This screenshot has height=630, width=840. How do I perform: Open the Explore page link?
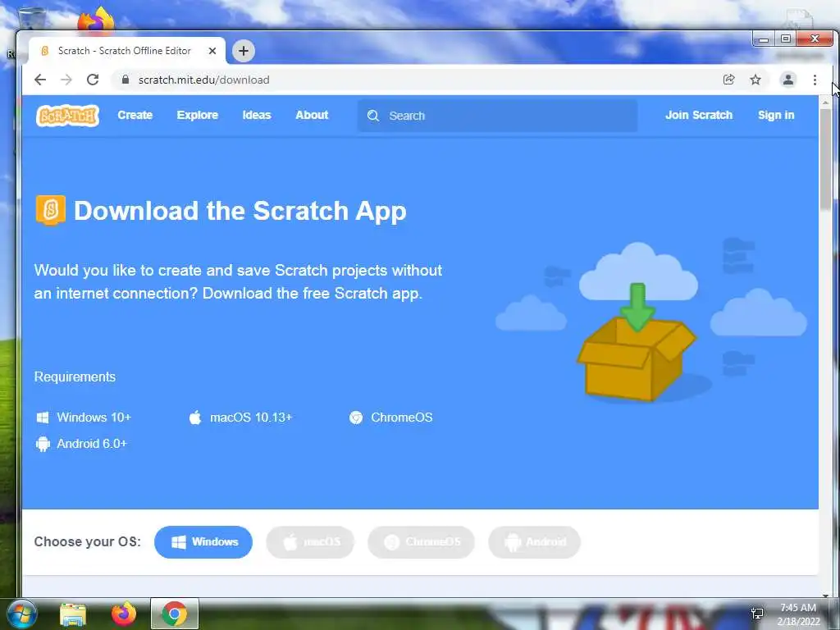(198, 115)
